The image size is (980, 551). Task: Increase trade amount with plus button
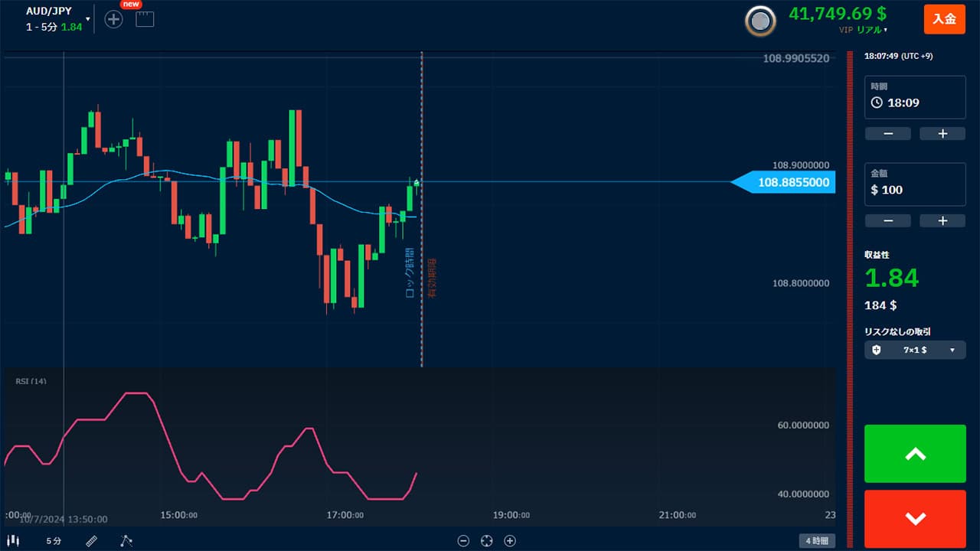click(x=942, y=220)
